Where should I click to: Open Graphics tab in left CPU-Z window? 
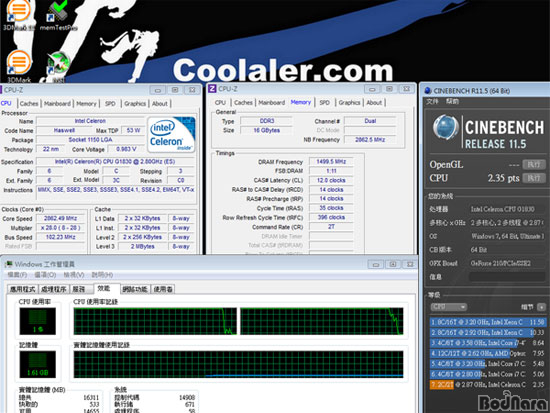[x=135, y=104]
